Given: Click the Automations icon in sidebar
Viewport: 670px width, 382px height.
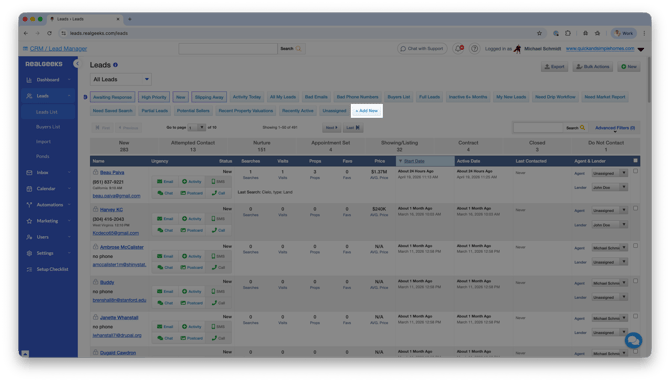Looking at the screenshot, I should 29,205.
